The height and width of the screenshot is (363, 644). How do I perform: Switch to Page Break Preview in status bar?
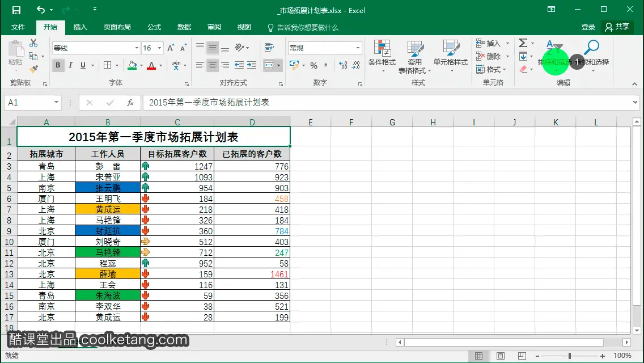pyautogui.click(x=522, y=356)
